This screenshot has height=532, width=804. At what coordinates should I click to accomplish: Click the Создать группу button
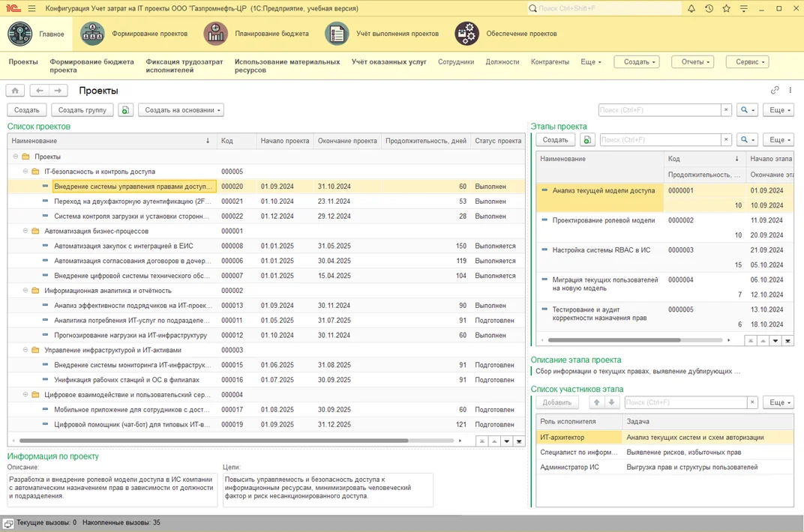point(82,110)
